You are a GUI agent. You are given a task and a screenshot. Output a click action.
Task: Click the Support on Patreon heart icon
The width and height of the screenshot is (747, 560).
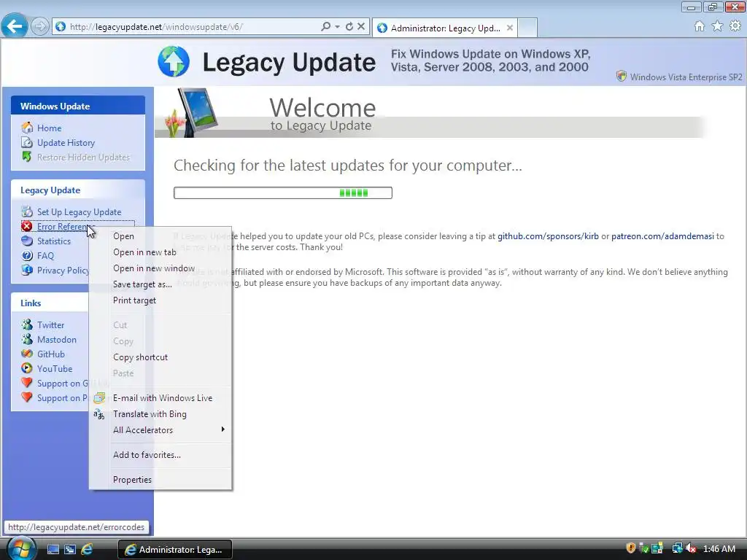(27, 397)
